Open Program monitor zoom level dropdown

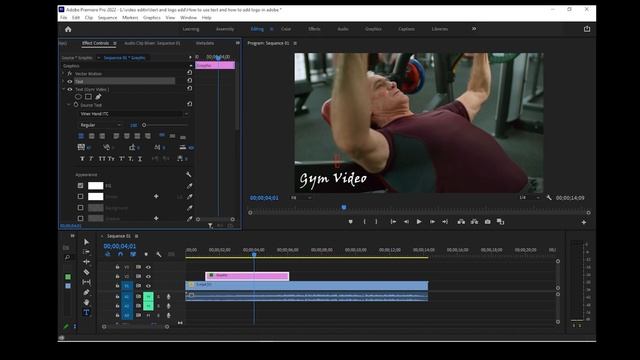tap(301, 198)
